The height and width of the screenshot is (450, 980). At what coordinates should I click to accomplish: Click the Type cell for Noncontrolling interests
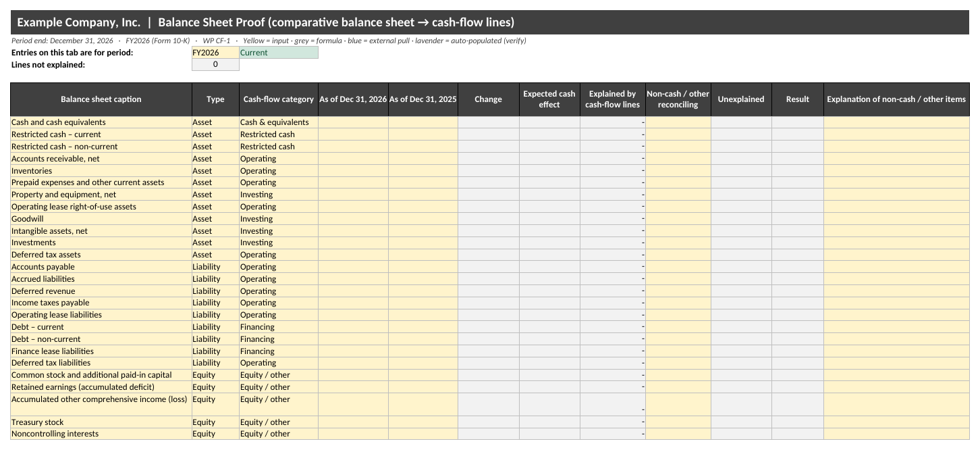click(x=215, y=434)
